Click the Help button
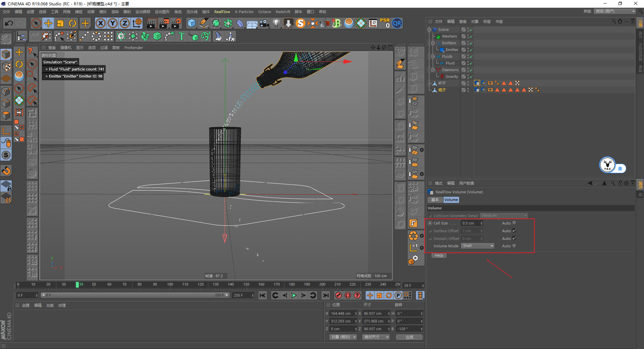This screenshot has width=644, height=349. click(x=439, y=255)
